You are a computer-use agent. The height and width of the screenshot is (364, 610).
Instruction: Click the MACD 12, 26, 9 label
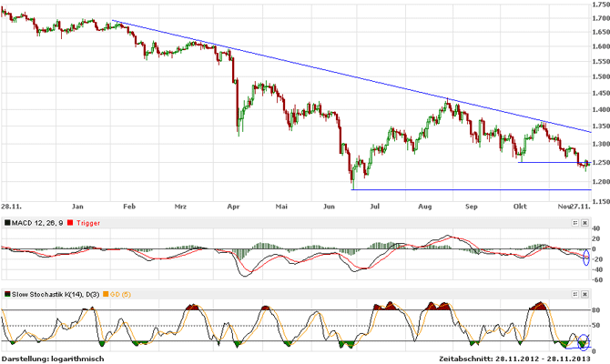(x=37, y=222)
